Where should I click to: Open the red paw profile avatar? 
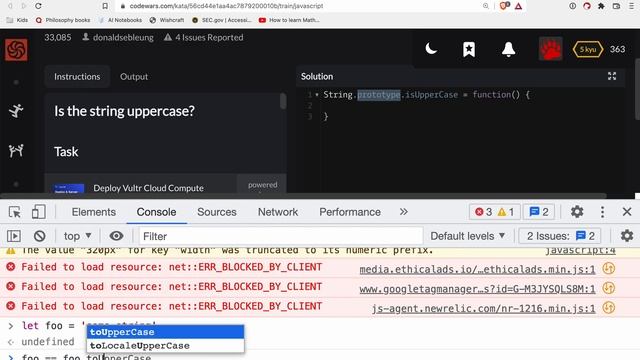(x=550, y=49)
